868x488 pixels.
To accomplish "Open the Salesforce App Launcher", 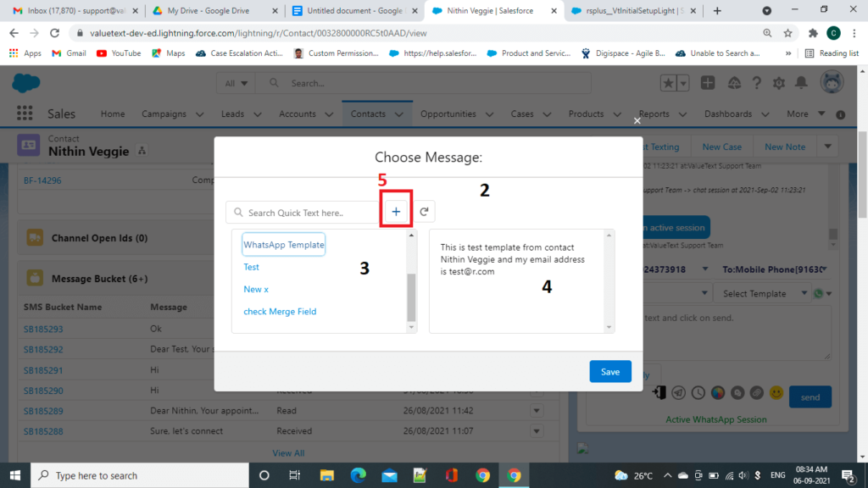I will [x=24, y=113].
